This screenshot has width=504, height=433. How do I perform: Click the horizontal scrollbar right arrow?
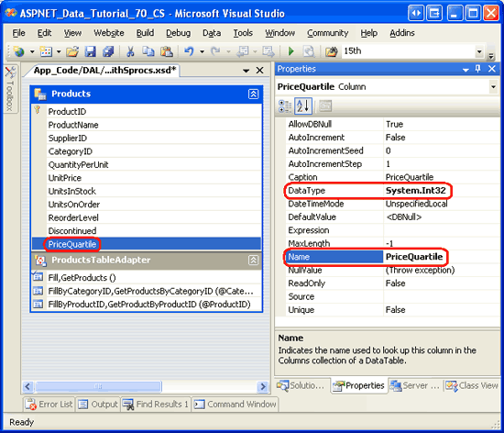point(263,386)
